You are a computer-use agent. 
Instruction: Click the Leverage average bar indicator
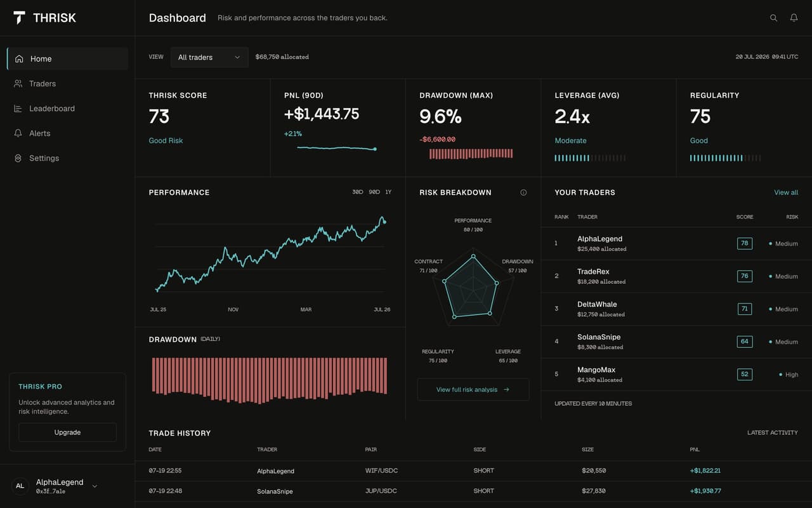[590, 158]
